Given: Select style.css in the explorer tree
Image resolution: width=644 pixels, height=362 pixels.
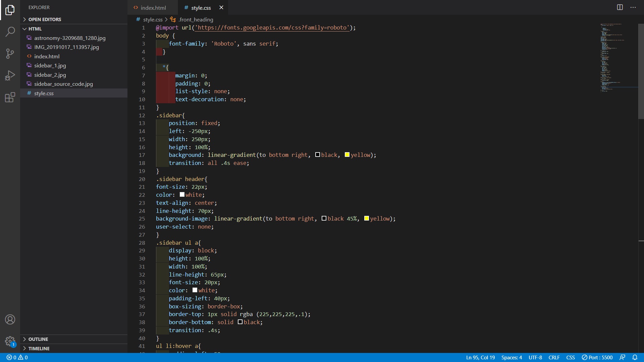Looking at the screenshot, I should point(74,93).
